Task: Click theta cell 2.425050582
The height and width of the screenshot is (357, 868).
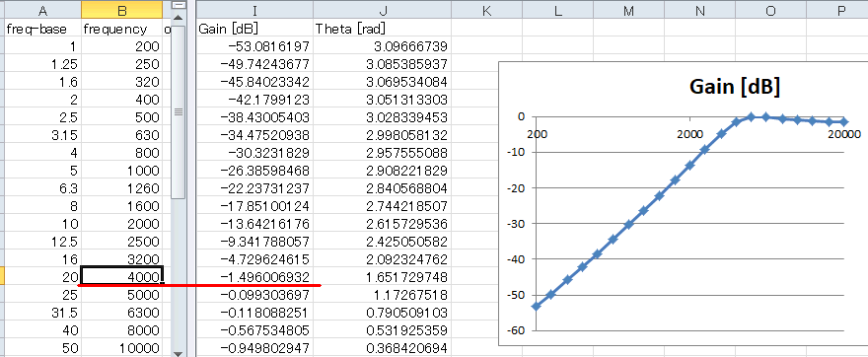Action: coord(382,242)
